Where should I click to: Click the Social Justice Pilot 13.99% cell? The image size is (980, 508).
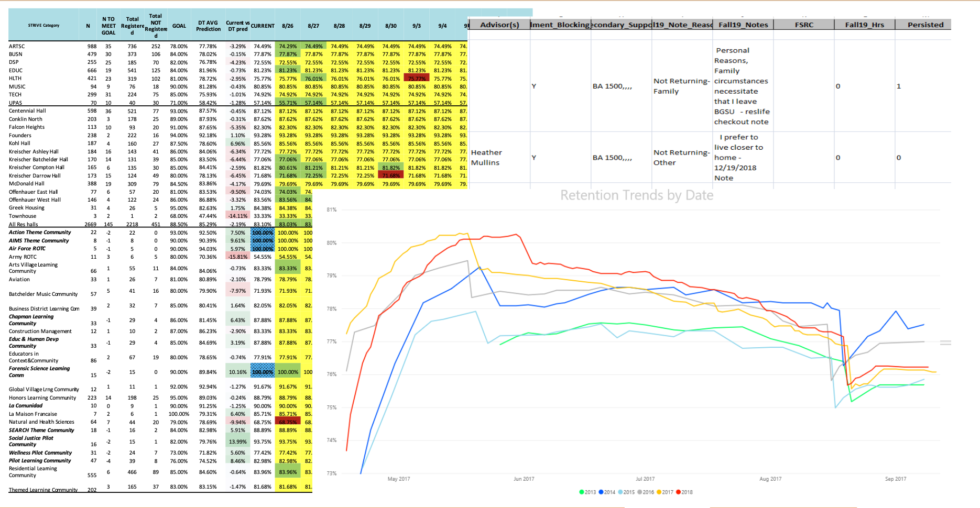pyautogui.click(x=237, y=441)
